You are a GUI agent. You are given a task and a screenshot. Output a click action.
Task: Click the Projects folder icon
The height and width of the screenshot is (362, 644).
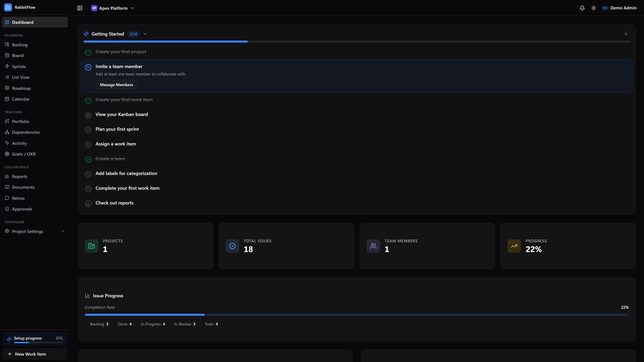[x=92, y=246]
